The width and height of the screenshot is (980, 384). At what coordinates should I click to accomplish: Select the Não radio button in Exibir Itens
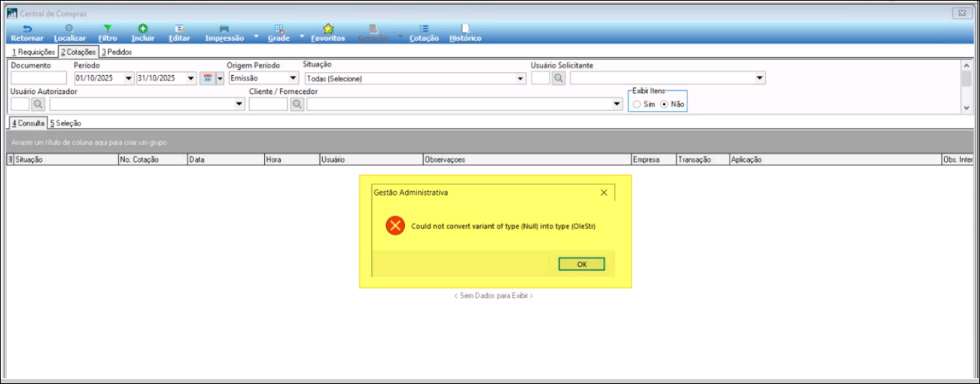[x=664, y=104]
